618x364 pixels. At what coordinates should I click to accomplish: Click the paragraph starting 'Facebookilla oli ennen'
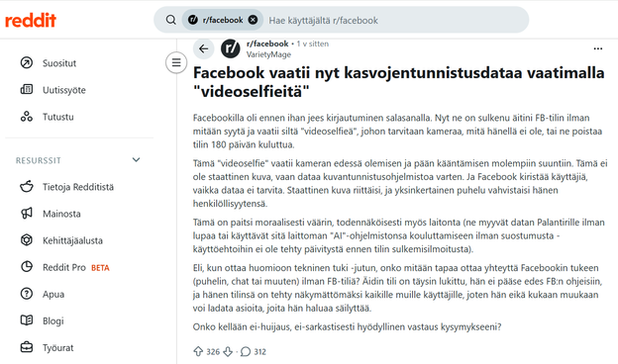click(x=397, y=131)
